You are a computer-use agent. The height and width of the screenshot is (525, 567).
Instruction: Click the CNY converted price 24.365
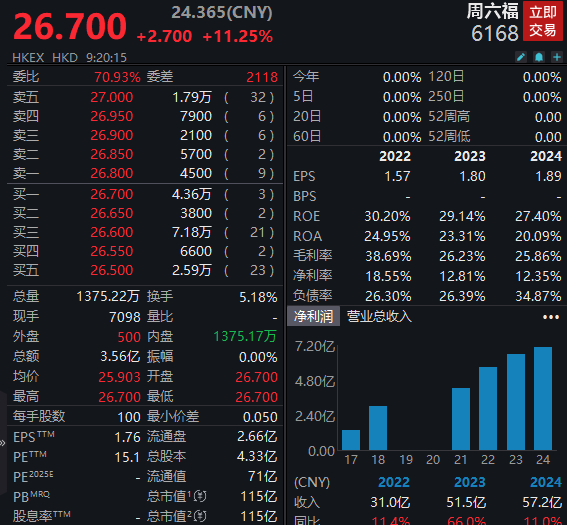[x=221, y=13]
